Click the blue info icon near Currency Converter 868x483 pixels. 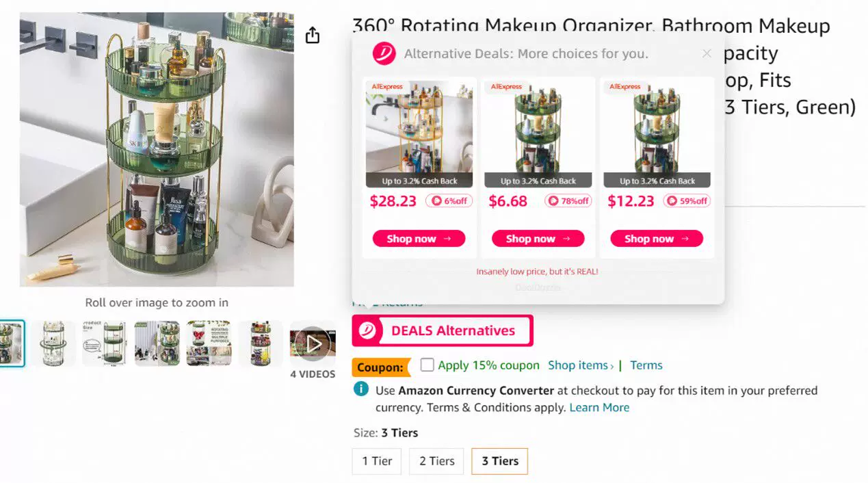pos(361,389)
